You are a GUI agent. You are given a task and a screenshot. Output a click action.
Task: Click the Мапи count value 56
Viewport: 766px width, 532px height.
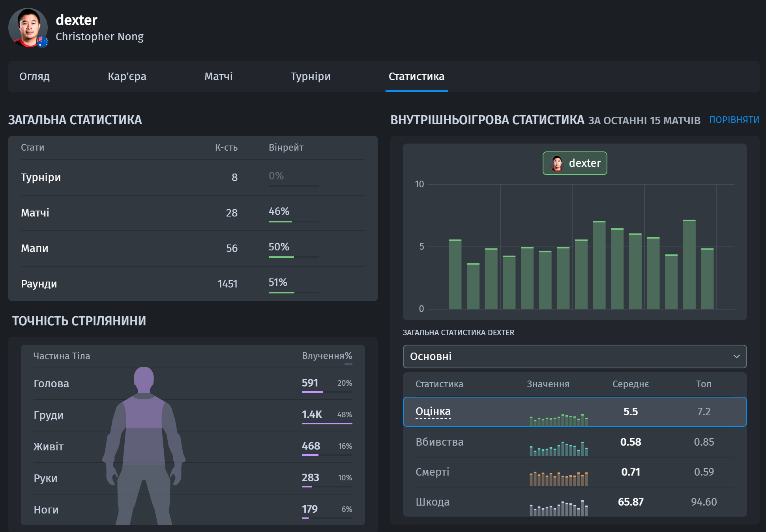232,248
